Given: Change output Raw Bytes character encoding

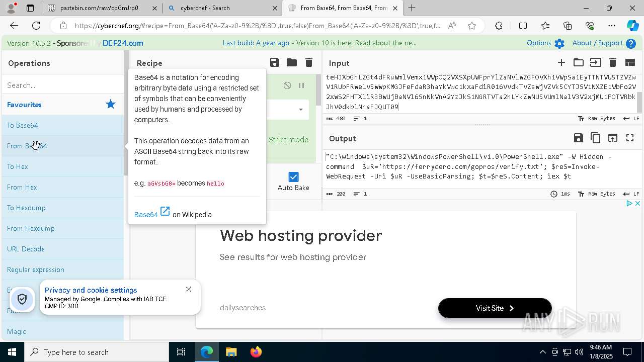Looking at the screenshot, I should click(597, 194).
